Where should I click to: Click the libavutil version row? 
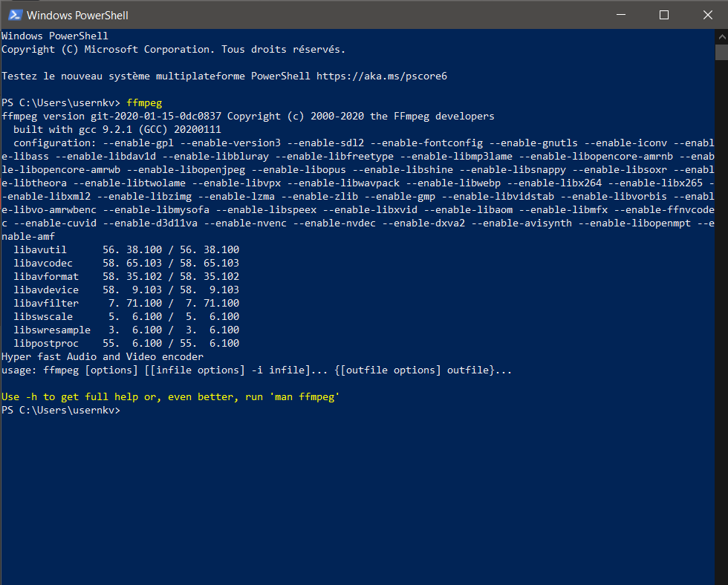pos(126,249)
